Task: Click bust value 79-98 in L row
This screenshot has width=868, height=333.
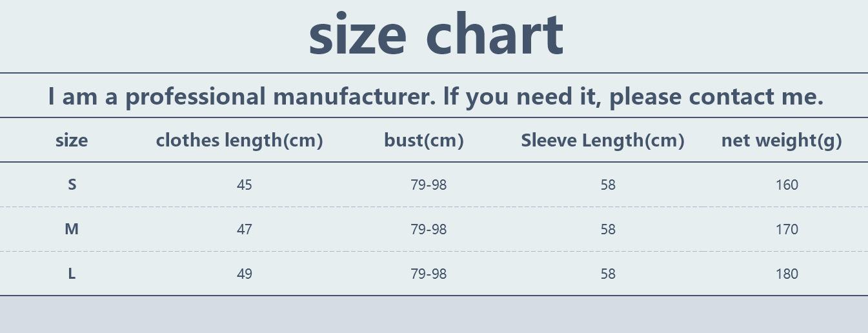Action: tap(429, 274)
